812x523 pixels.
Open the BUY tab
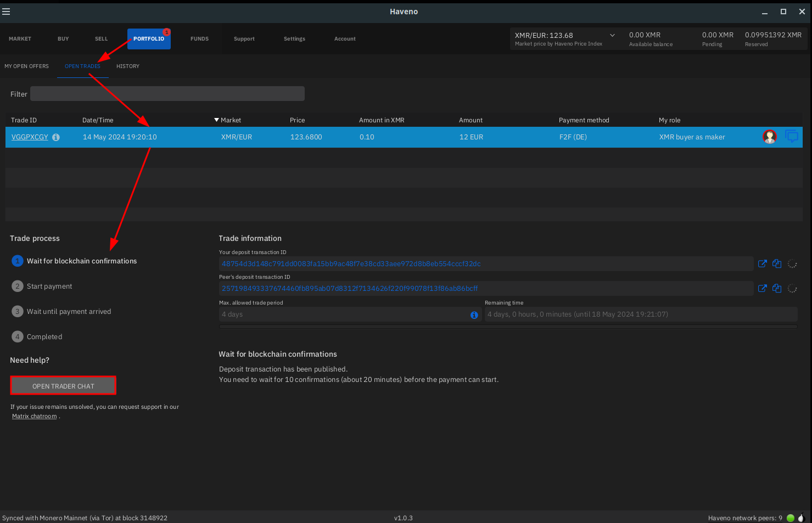coord(63,39)
